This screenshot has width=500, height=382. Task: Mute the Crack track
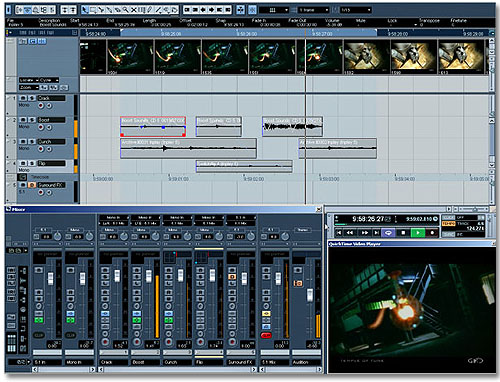click(x=23, y=98)
